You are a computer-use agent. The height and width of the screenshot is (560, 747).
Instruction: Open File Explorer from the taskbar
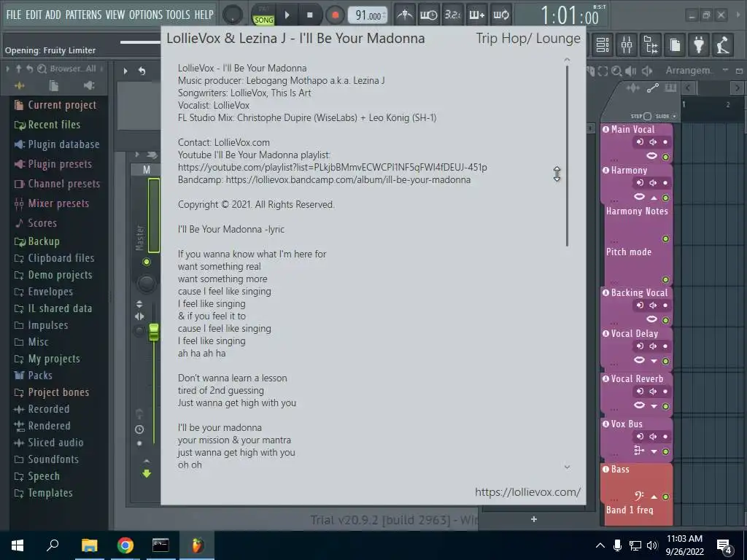coord(89,545)
